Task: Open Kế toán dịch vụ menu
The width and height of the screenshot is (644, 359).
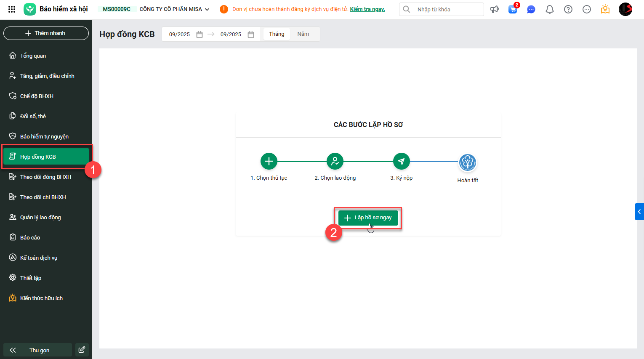Action: (x=46, y=258)
